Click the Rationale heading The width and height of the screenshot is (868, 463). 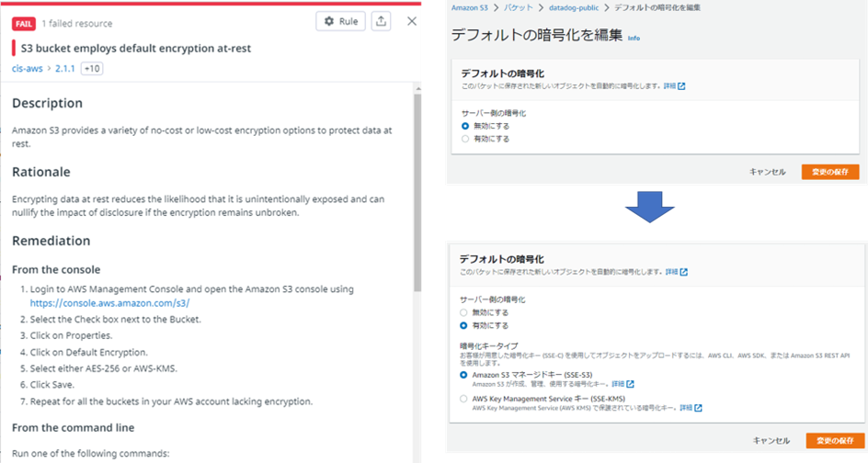(41, 172)
